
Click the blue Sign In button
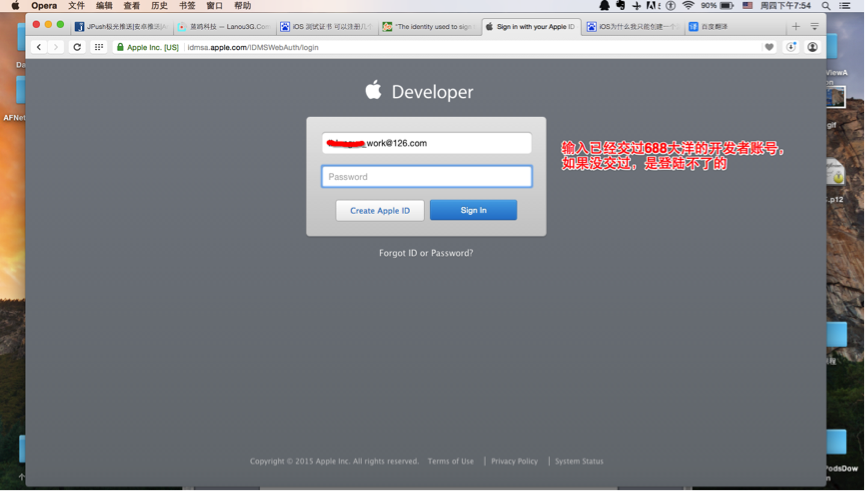[x=473, y=210]
